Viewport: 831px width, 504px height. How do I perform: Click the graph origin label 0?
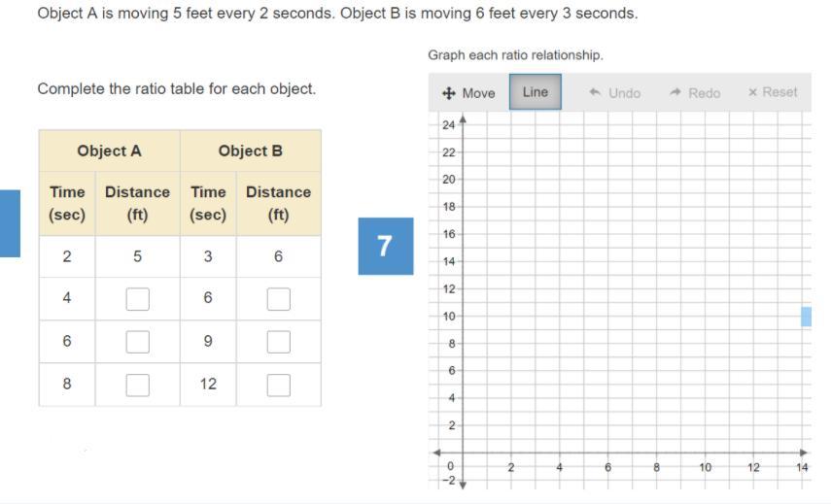tap(449, 467)
